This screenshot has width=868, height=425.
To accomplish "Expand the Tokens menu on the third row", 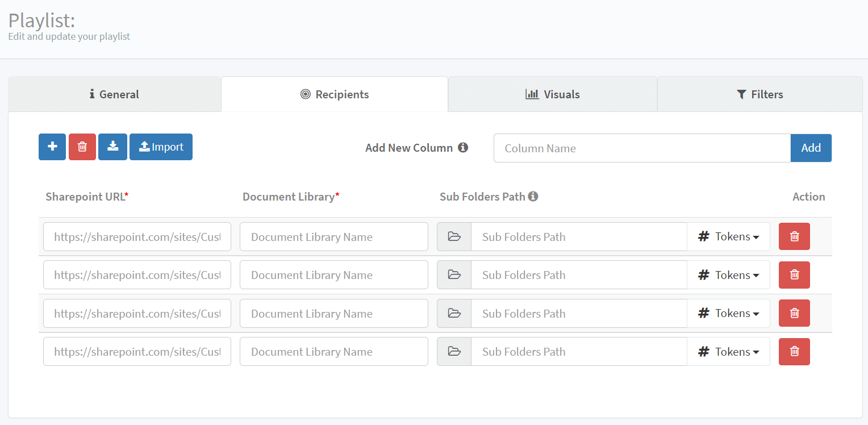I will [x=728, y=313].
